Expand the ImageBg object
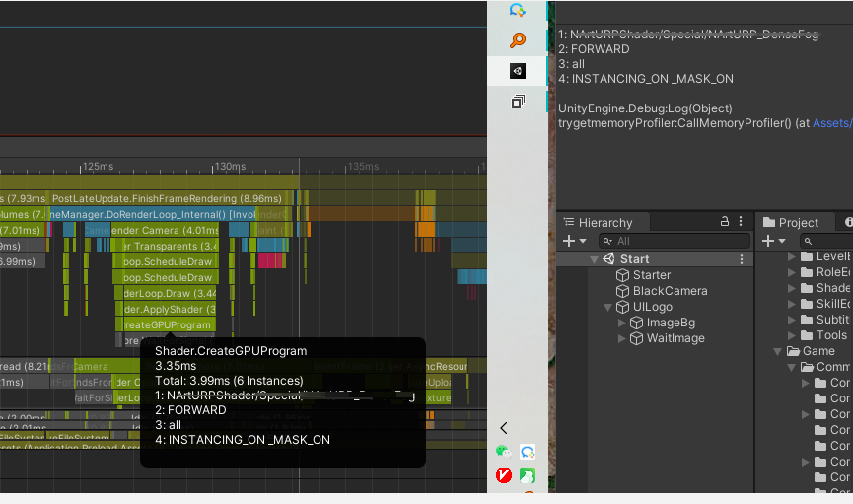Viewport: 853px width, 504px height. (622, 323)
